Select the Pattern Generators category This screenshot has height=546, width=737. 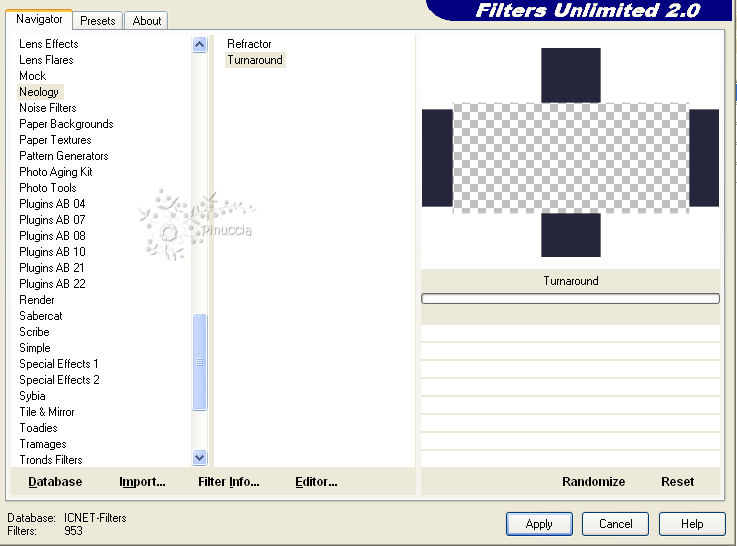(63, 156)
